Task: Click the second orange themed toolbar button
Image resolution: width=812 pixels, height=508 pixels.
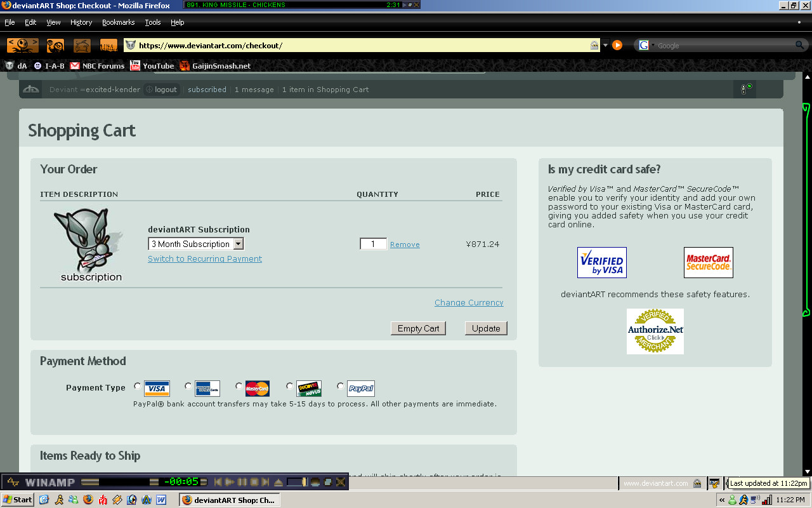Action: pyautogui.click(x=55, y=45)
